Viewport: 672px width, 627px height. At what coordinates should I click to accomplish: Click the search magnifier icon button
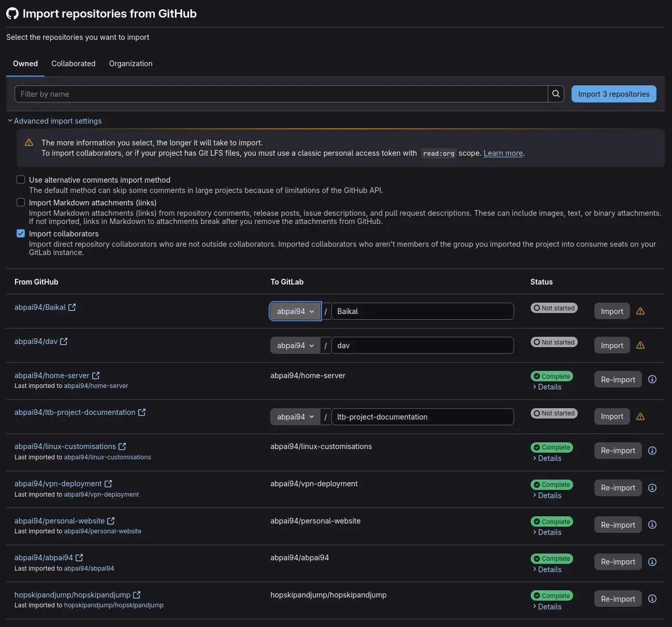(556, 94)
